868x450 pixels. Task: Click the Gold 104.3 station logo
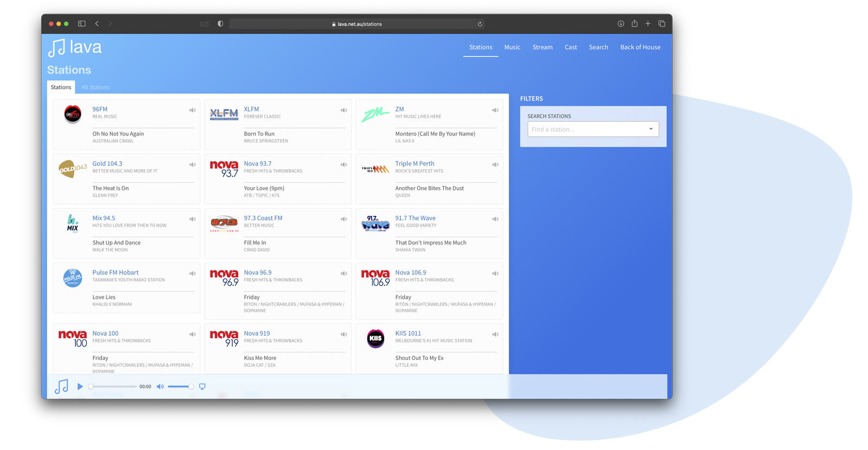click(73, 169)
